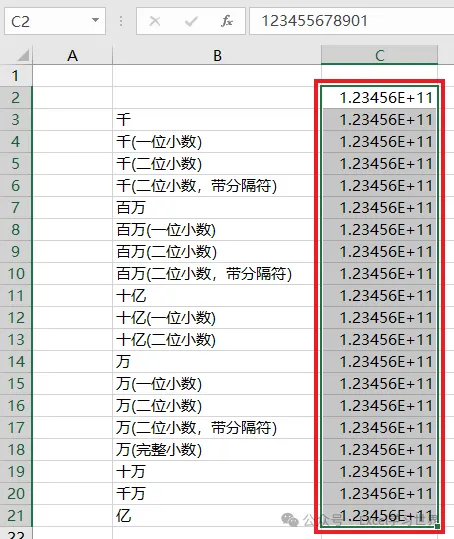Select row 18 header
Screen dimensions: 454x539
(x=15, y=450)
